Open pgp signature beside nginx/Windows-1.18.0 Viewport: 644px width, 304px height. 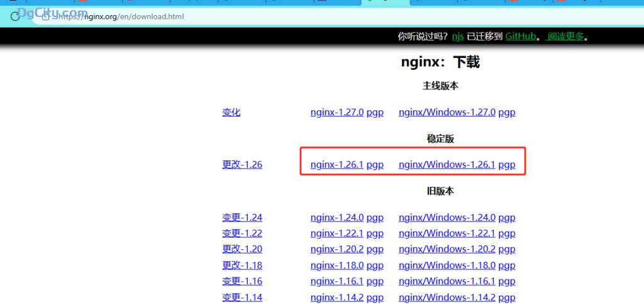click(507, 266)
